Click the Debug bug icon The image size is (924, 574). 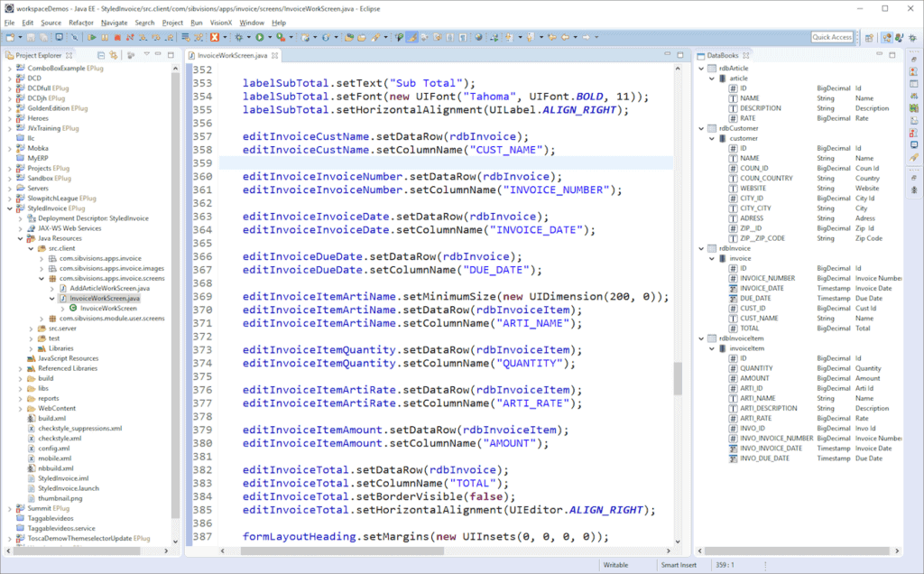coord(238,37)
